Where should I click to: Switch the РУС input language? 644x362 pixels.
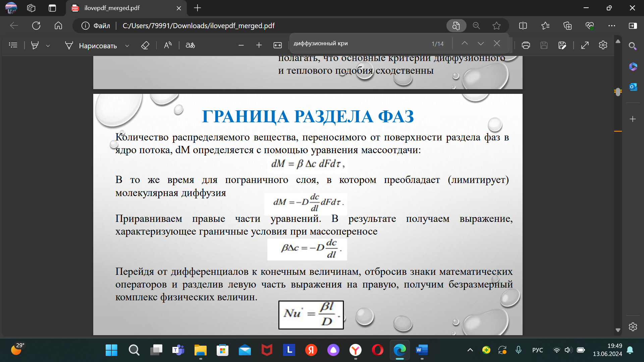538,350
